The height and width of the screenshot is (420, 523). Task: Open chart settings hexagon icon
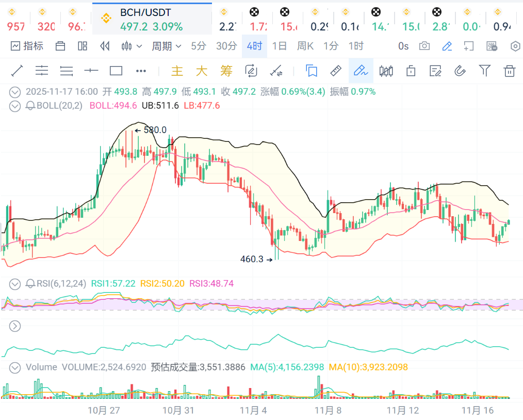(x=515, y=46)
